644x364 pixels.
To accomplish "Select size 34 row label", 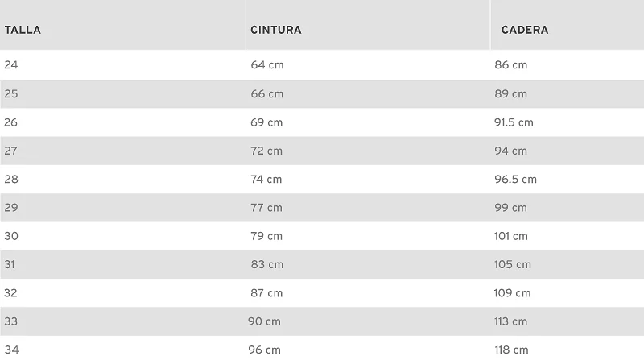I will (11, 350).
